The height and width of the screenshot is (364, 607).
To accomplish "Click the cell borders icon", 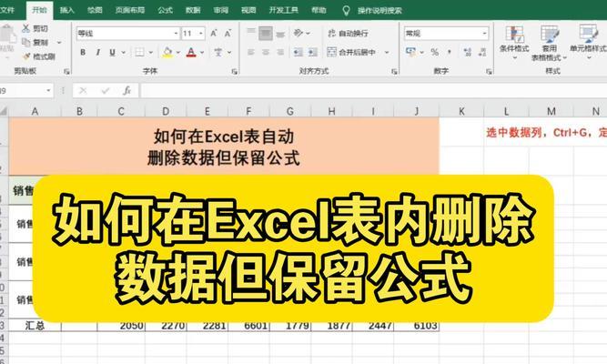I will point(139,52).
